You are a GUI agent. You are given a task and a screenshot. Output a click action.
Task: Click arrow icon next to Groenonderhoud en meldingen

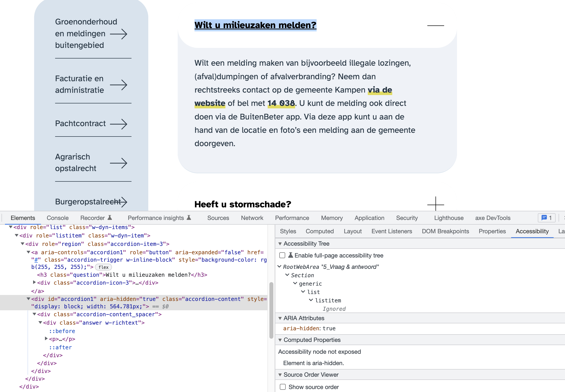(x=119, y=34)
